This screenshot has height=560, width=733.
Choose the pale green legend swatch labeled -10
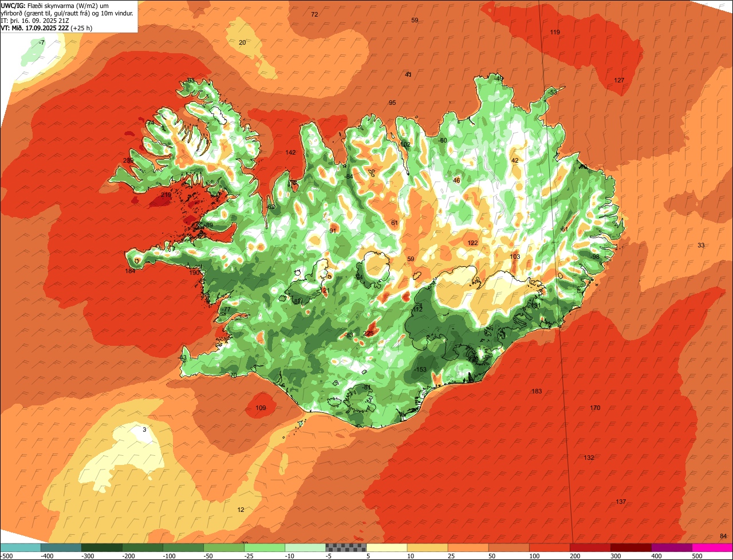pyautogui.click(x=305, y=548)
